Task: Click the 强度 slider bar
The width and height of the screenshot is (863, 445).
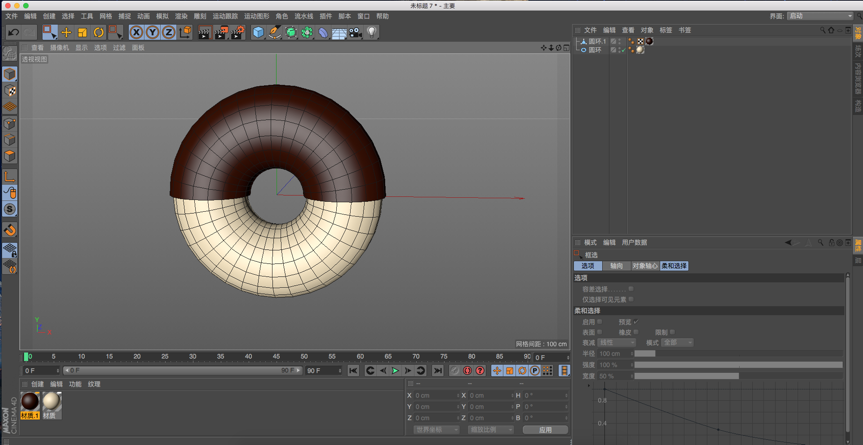Action: (738, 365)
